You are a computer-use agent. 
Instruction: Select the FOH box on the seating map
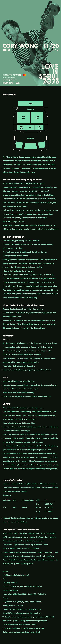30,128
